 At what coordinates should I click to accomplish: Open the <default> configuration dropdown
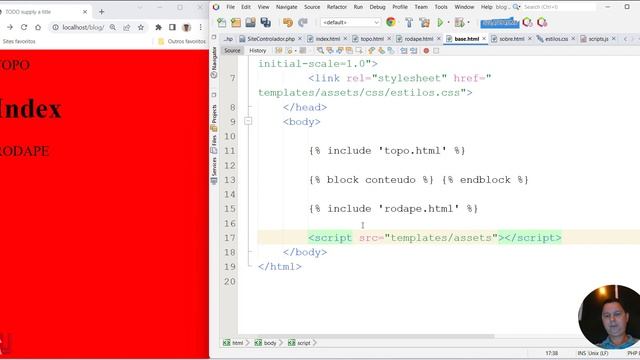click(x=351, y=22)
